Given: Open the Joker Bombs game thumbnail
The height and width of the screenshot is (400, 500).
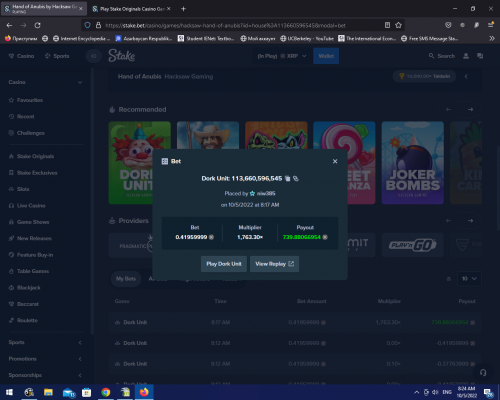Looking at the screenshot, I should (x=413, y=163).
